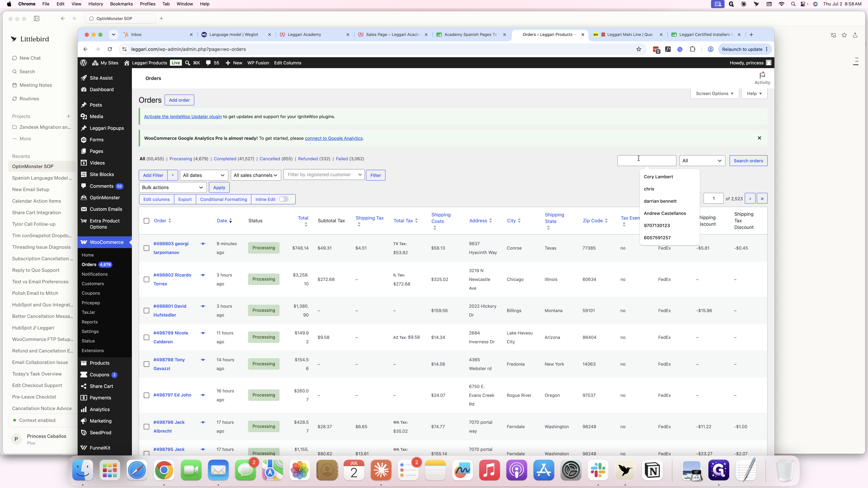The width and height of the screenshot is (868, 488).
Task: Go to next orders page arrow
Action: click(750, 199)
